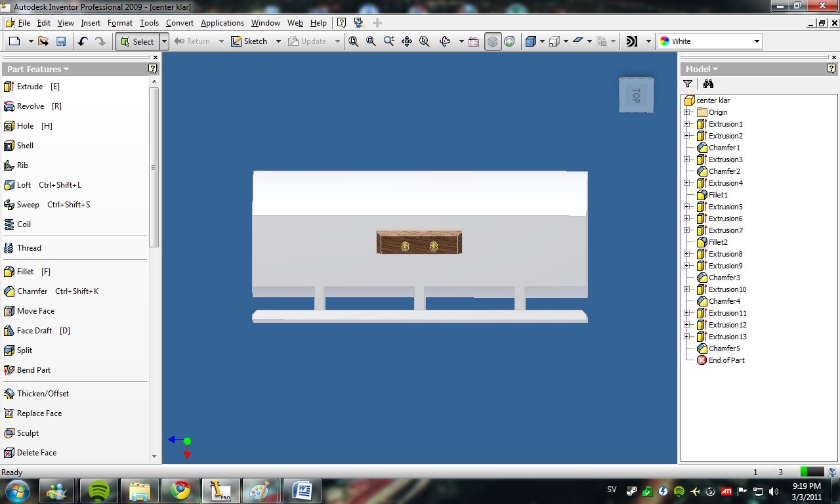The width and height of the screenshot is (840, 504).
Task: Click the Look At view icon
Action: (x=474, y=41)
